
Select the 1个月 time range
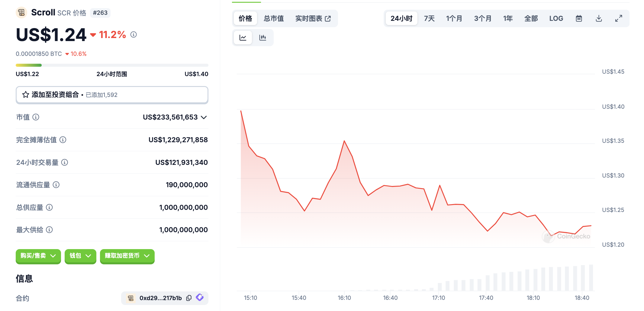(x=454, y=18)
